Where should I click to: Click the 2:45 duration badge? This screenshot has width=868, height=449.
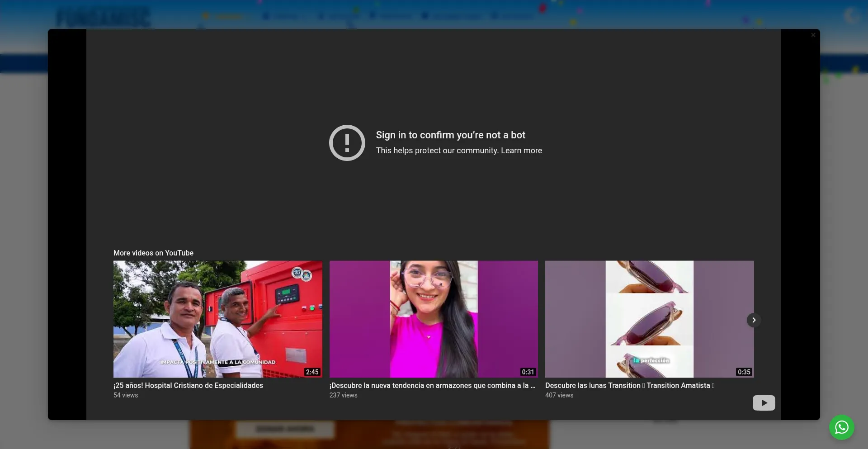tap(312, 372)
